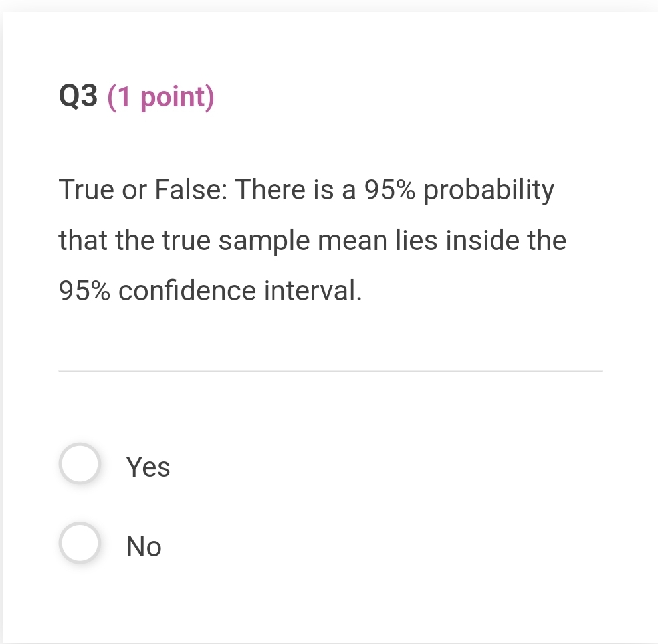Click the word "interval." ending the question

(313, 290)
